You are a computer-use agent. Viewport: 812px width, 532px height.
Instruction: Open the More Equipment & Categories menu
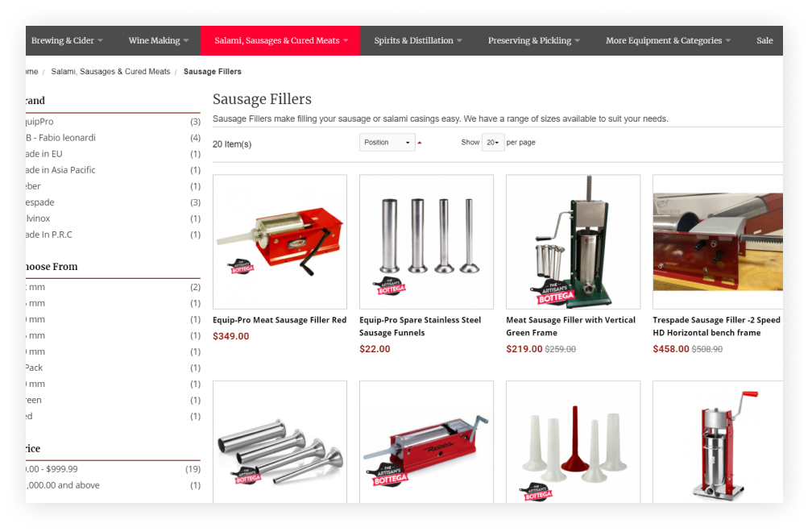(x=668, y=40)
